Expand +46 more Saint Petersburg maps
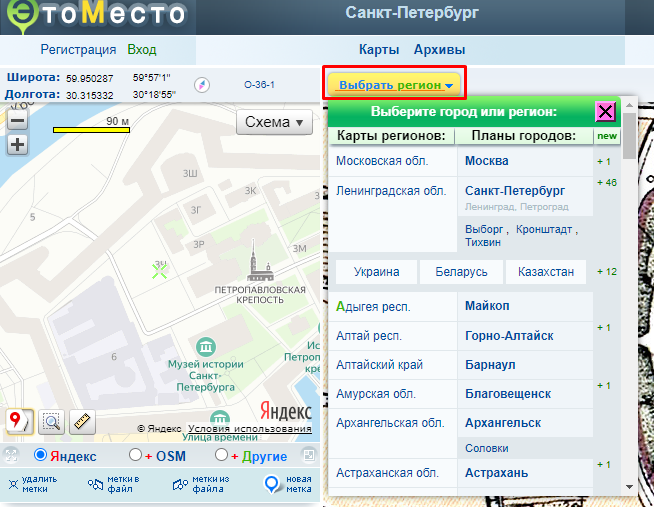This screenshot has height=507, width=654. (606, 183)
